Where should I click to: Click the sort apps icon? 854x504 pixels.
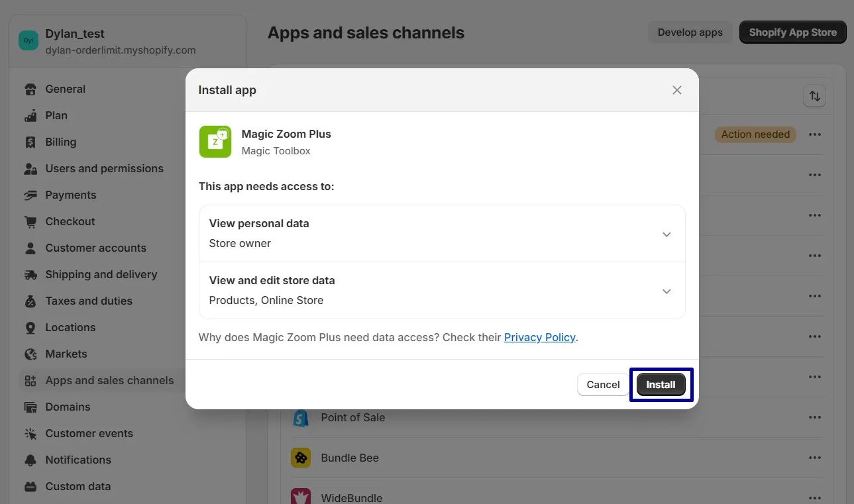(x=814, y=97)
